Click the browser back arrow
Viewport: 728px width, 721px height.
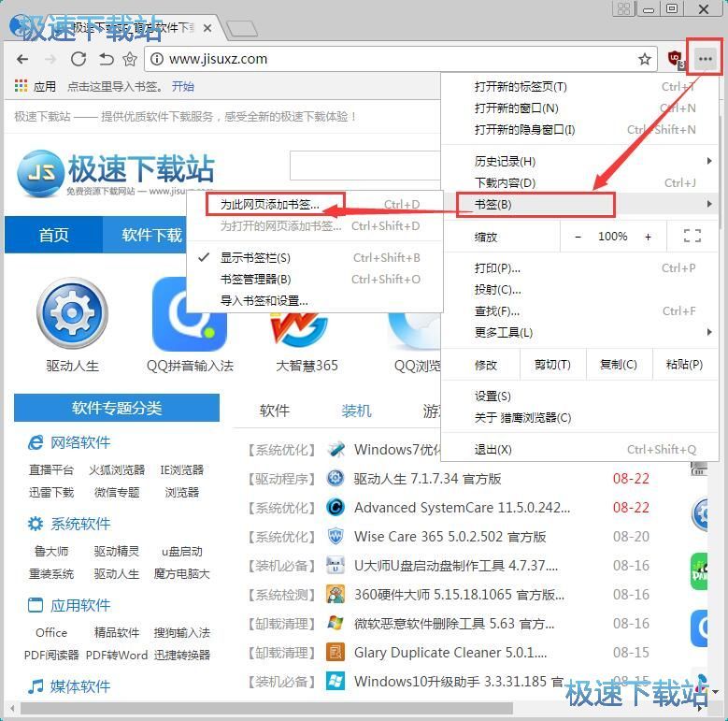point(22,59)
